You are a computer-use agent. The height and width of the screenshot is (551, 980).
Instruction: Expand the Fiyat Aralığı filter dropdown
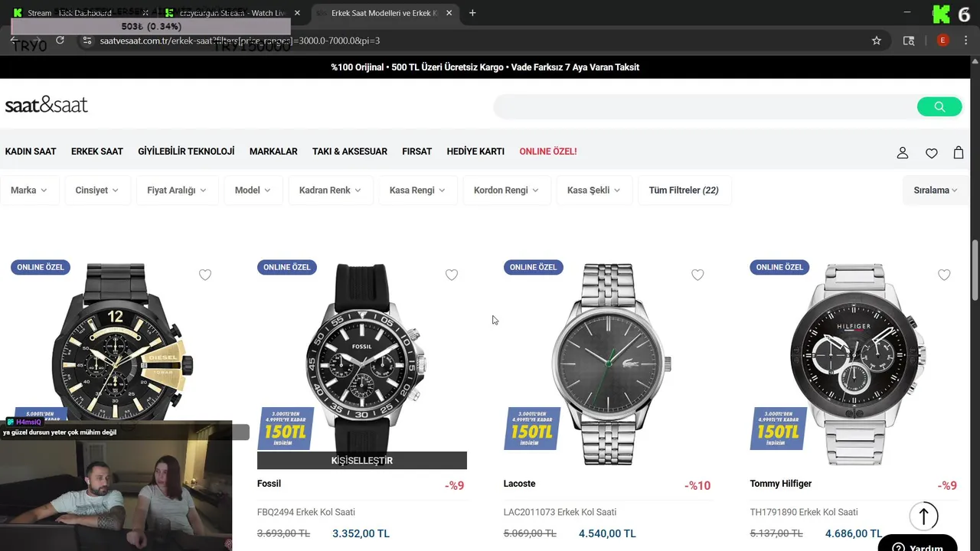(x=177, y=190)
